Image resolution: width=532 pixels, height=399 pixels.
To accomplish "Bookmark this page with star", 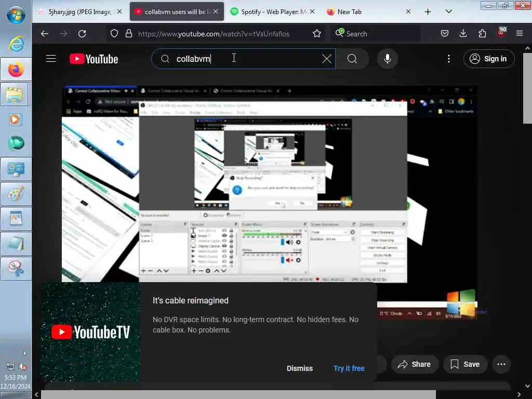I will 317,34.
